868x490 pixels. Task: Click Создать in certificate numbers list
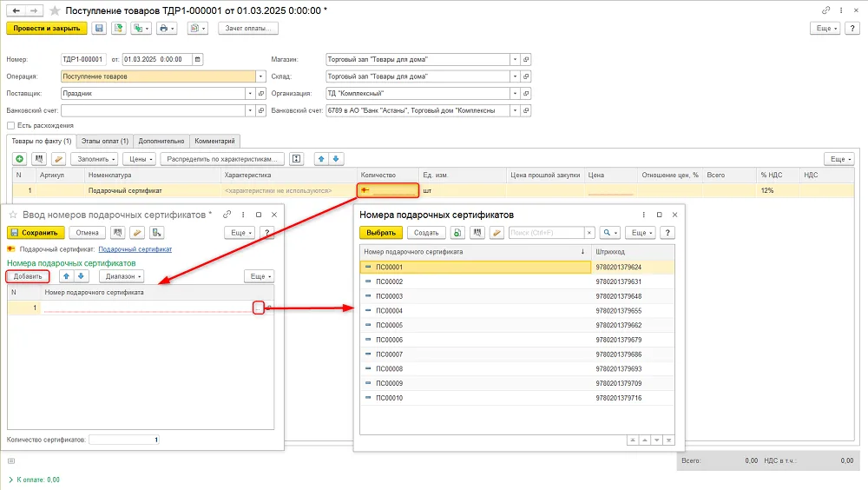point(426,233)
